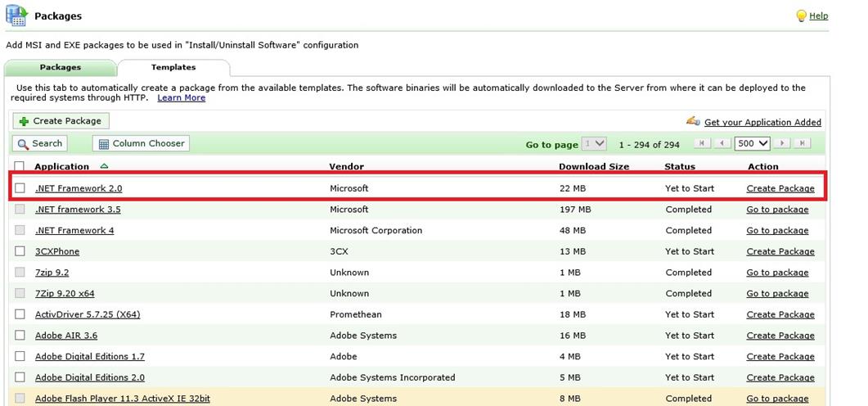Go to previous page arrow
The image size is (868, 406).
click(722, 143)
